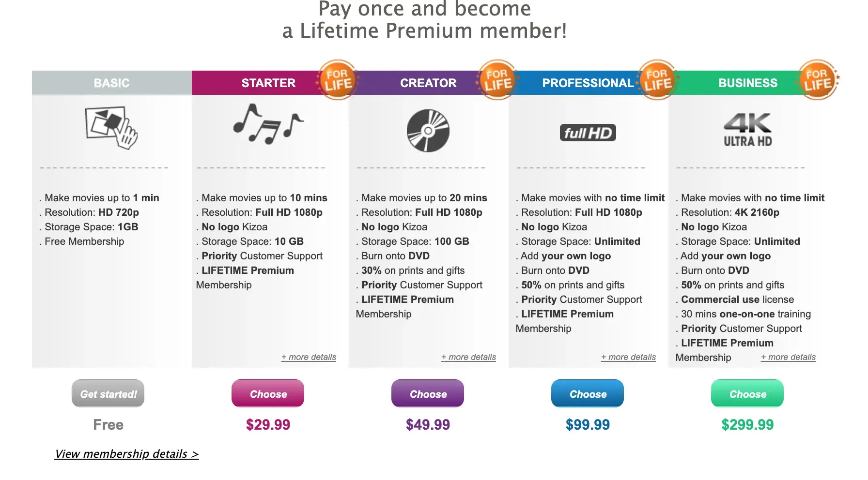Expand more details for Starter plan

309,357
